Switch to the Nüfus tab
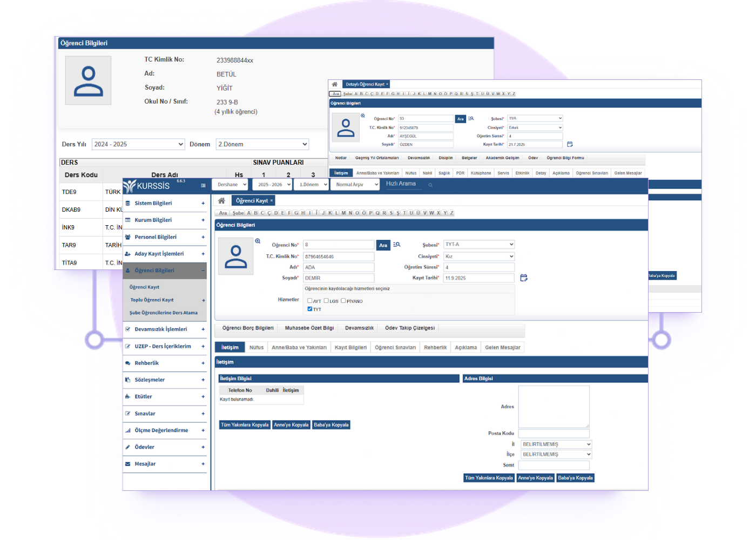This screenshot has height=540, width=756. pos(256,347)
